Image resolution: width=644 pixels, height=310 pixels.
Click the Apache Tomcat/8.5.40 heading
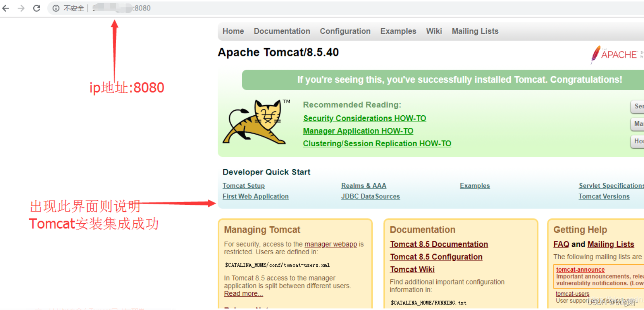coord(278,52)
